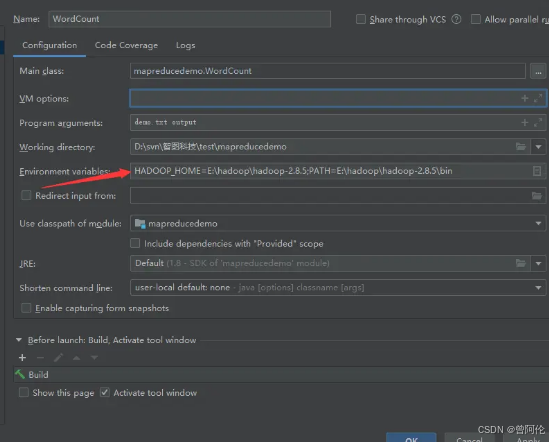Collapse the Before launch section triangle
The image size is (549, 442).
pos(19,340)
